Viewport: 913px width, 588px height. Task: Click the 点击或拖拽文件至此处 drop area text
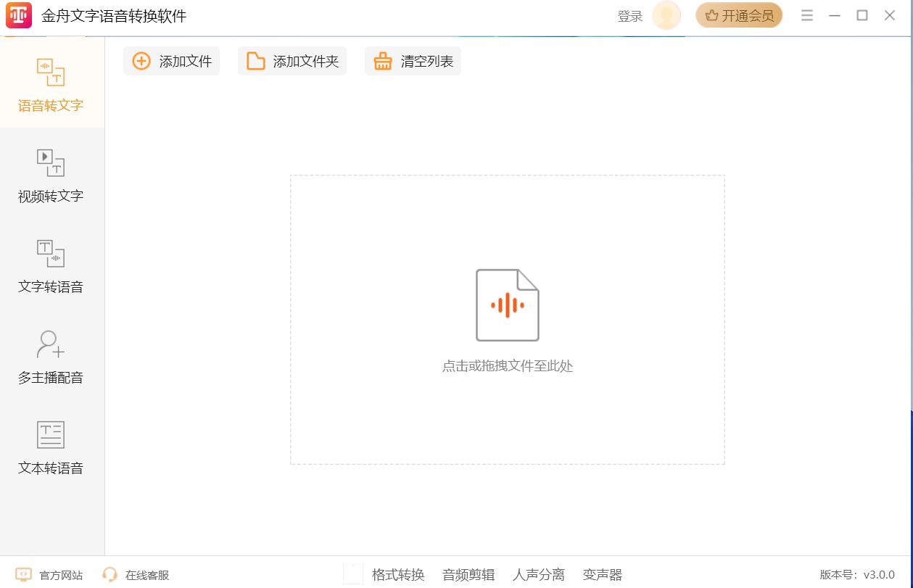(507, 366)
